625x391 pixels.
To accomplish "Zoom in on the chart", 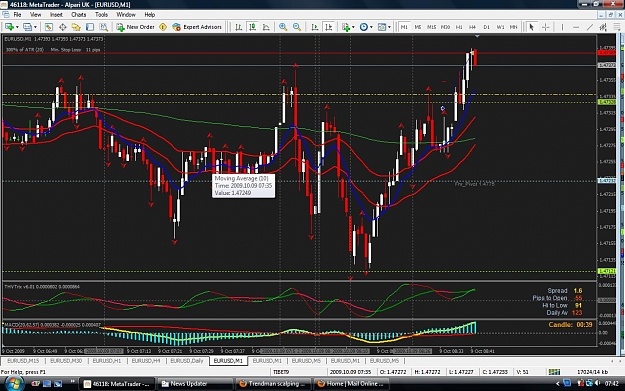I will click(x=283, y=27).
